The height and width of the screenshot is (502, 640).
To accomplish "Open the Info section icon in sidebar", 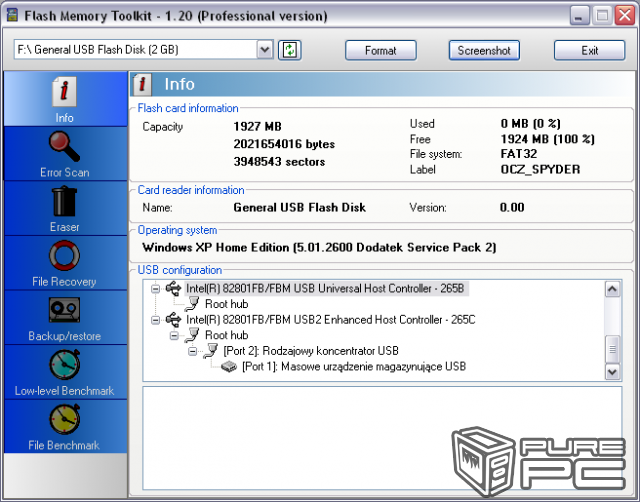I will [64, 91].
